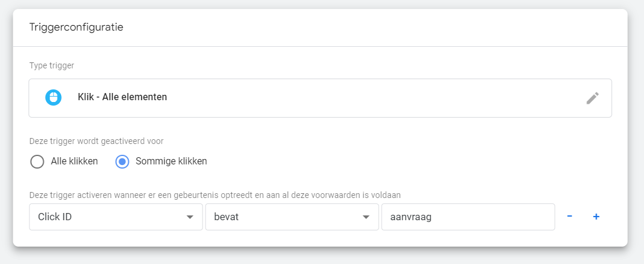
Task: Click the "Type trigger" label
Action: coord(52,65)
